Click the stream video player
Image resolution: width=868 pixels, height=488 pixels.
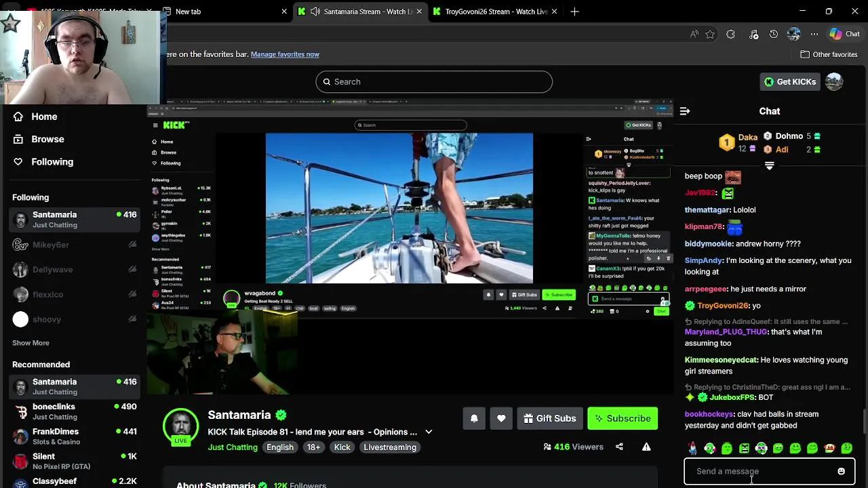tap(410, 248)
